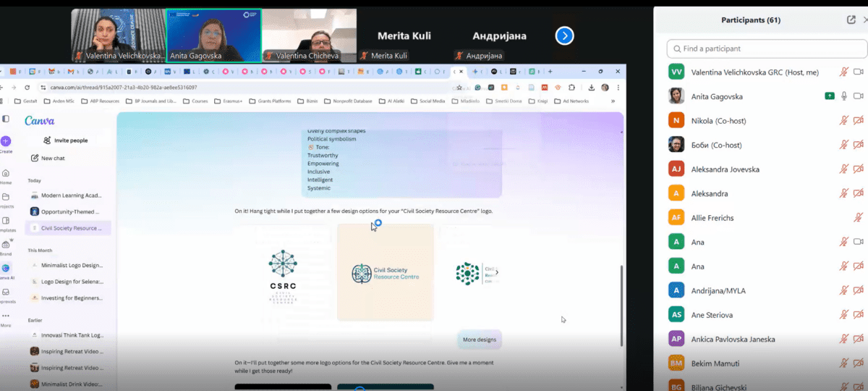
Task: Open Chrome three-dot menu
Action: point(617,87)
